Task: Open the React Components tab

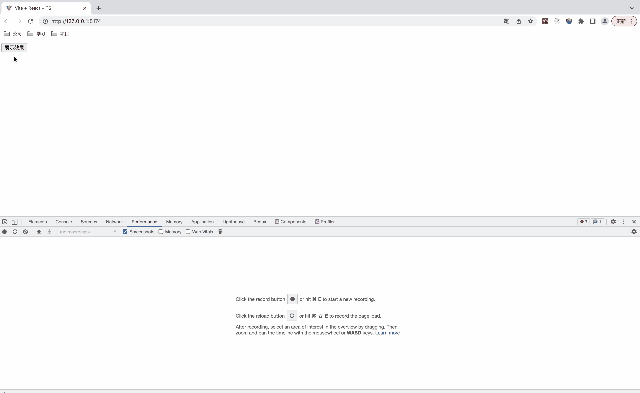Action: pos(290,222)
